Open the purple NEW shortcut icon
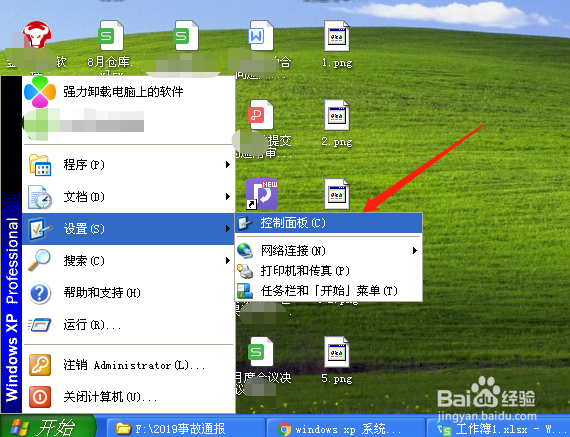Viewport: 570px width, 437px height. pos(262,194)
